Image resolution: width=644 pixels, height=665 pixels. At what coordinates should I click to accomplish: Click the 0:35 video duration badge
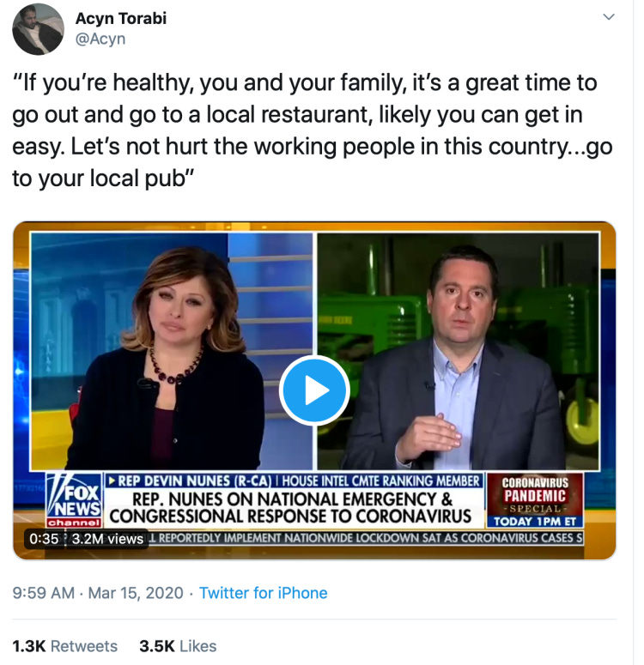[x=44, y=539]
